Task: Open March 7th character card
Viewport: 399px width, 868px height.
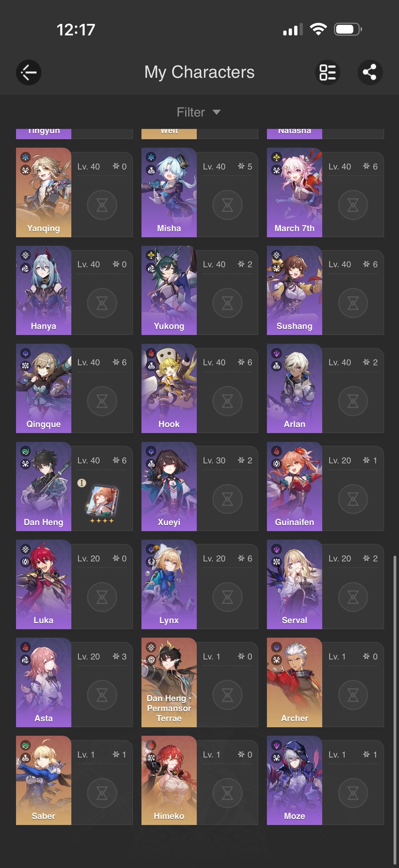Action: [x=325, y=192]
